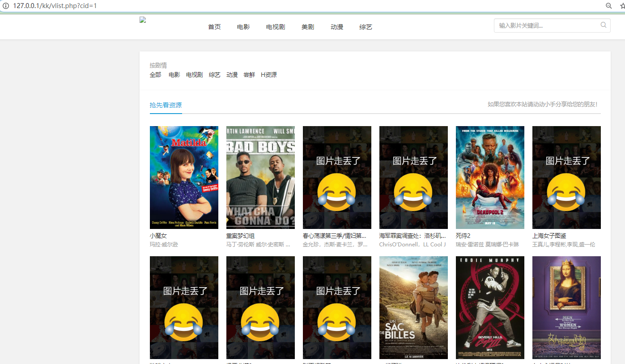Viewport: 625px width, 364px height.
Task: Click the cast line starting with 金允珍
Action: (336, 245)
